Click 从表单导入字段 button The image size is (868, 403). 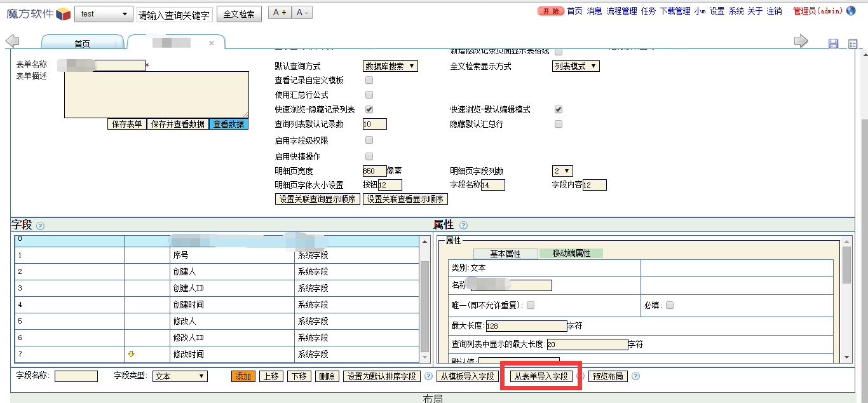point(541,376)
